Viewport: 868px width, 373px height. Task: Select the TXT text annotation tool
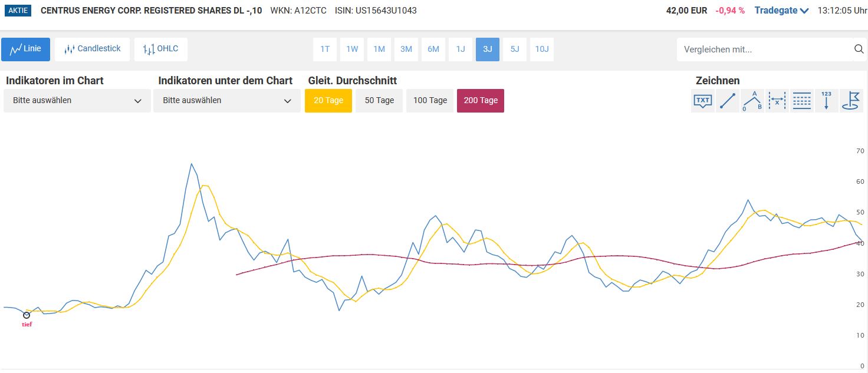[x=702, y=101]
